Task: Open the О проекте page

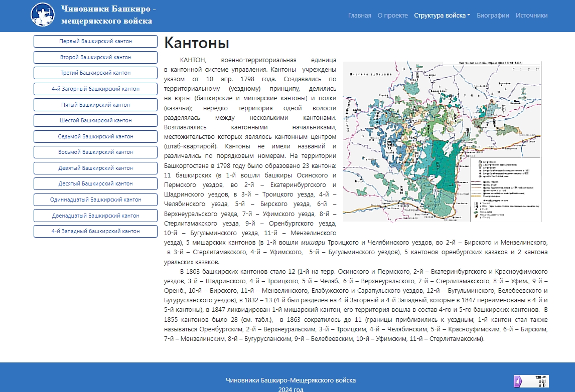Action: pos(392,16)
